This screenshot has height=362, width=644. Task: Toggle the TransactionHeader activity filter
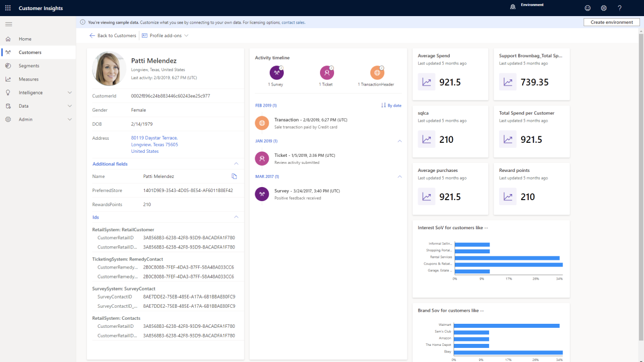(377, 72)
